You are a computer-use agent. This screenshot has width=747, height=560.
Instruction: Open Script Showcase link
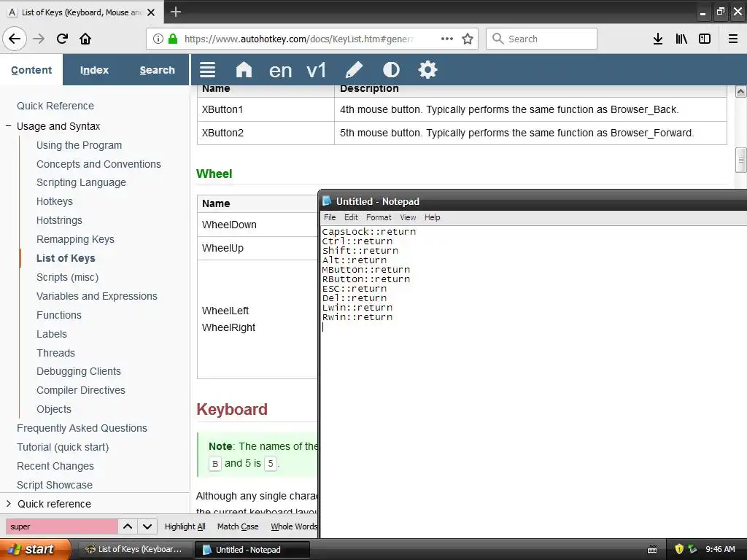54,485
